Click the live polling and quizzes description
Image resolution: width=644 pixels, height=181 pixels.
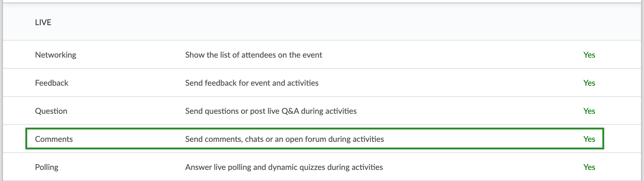[284, 167]
